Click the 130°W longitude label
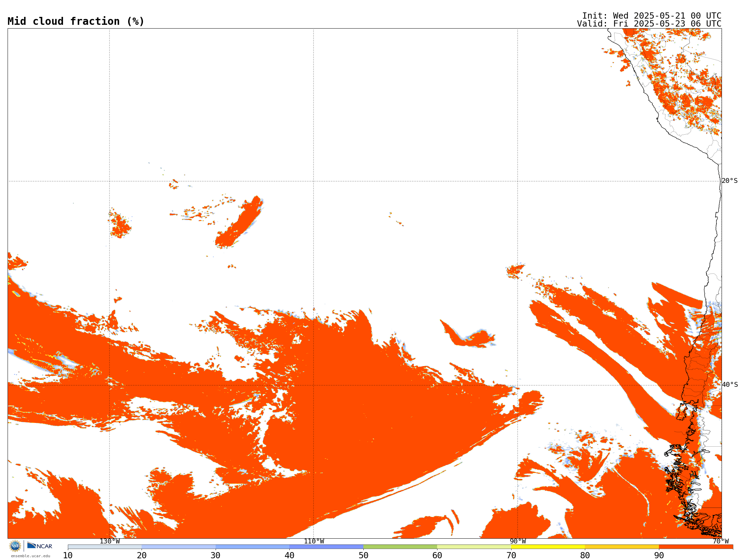 pyautogui.click(x=110, y=541)
